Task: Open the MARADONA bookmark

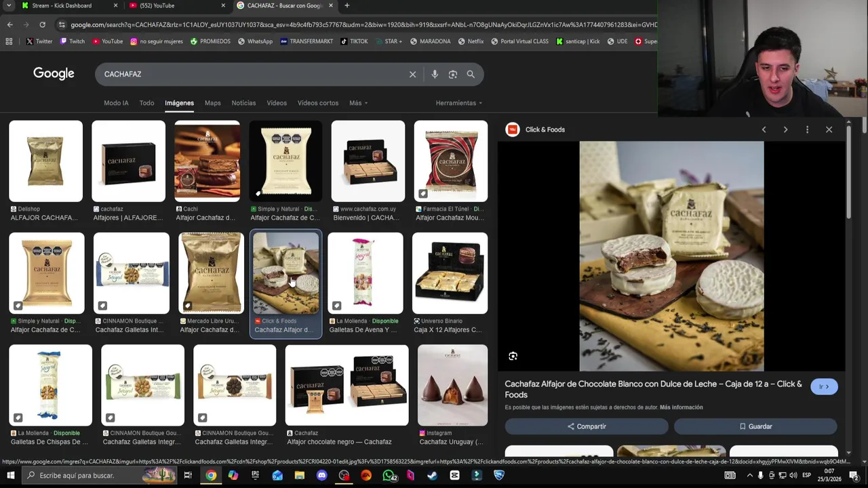Action: [430, 41]
